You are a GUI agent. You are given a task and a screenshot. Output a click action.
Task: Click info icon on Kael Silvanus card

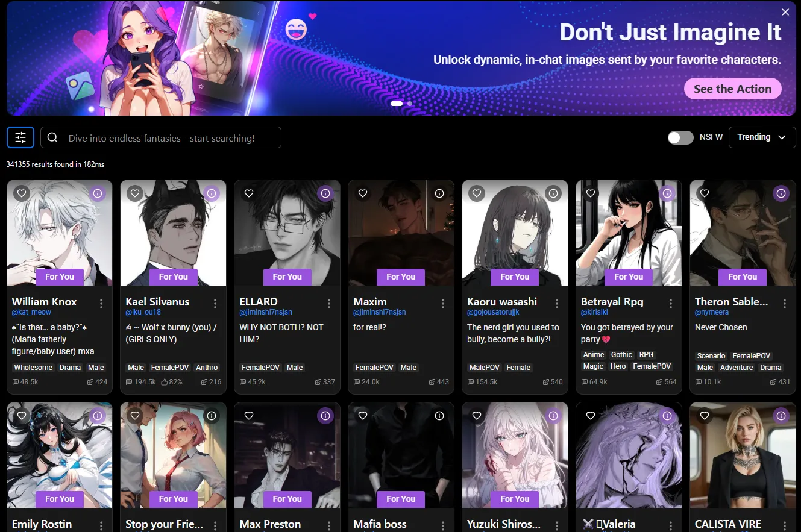pyautogui.click(x=212, y=193)
